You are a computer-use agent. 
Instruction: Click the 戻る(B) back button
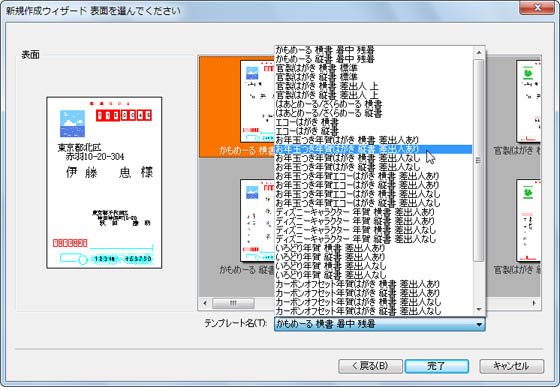pos(370,366)
